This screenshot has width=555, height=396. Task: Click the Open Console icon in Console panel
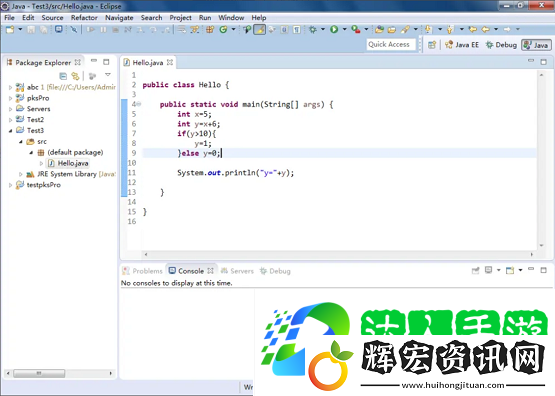coord(510,271)
